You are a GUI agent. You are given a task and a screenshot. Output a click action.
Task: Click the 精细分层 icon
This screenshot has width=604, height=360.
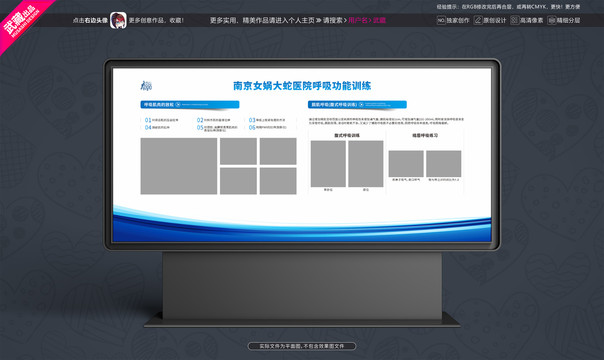[551, 20]
